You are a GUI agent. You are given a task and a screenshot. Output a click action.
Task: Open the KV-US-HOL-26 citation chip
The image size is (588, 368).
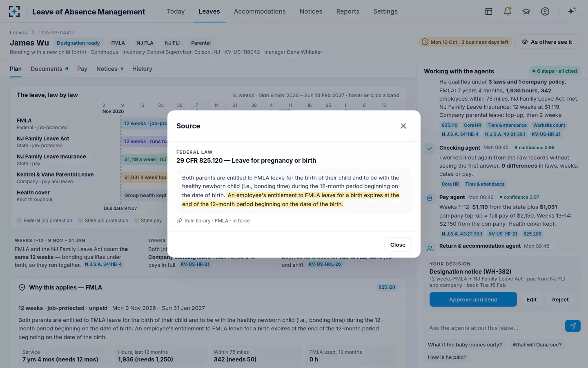point(325,264)
